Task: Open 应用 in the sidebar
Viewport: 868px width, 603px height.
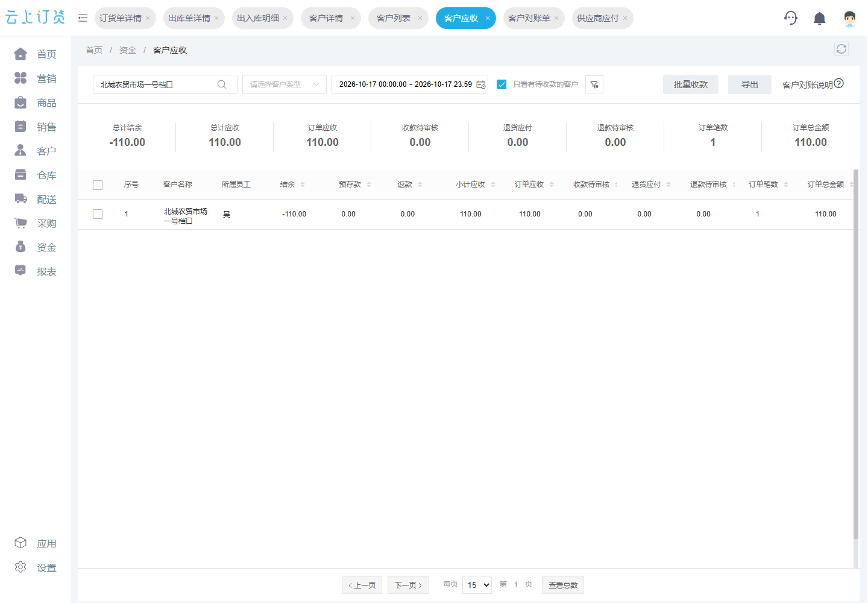Action: tap(35, 543)
